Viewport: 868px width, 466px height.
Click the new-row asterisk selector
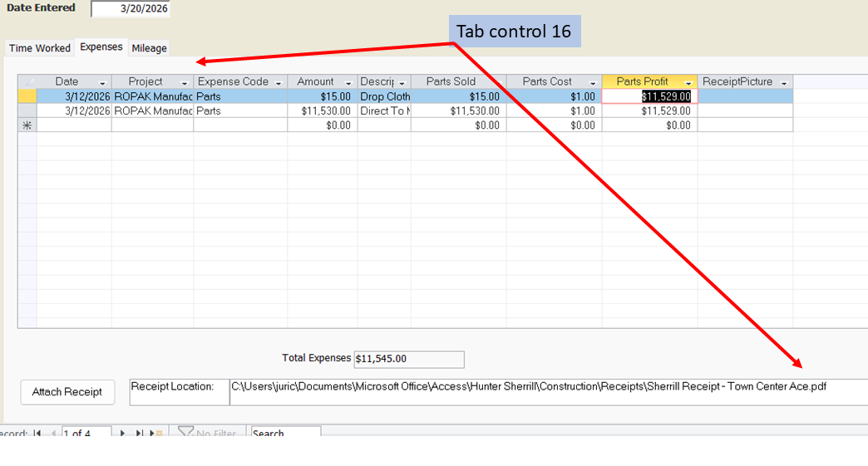[27, 125]
